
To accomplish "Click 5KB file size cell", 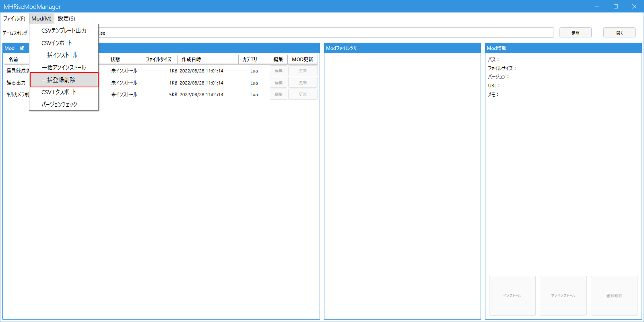I will click(x=173, y=95).
